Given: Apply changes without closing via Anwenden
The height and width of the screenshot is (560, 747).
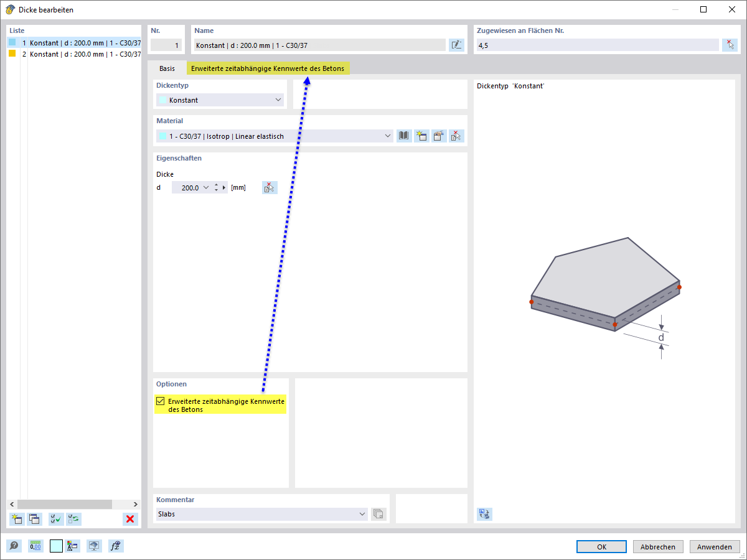Looking at the screenshot, I should tap(715, 546).
